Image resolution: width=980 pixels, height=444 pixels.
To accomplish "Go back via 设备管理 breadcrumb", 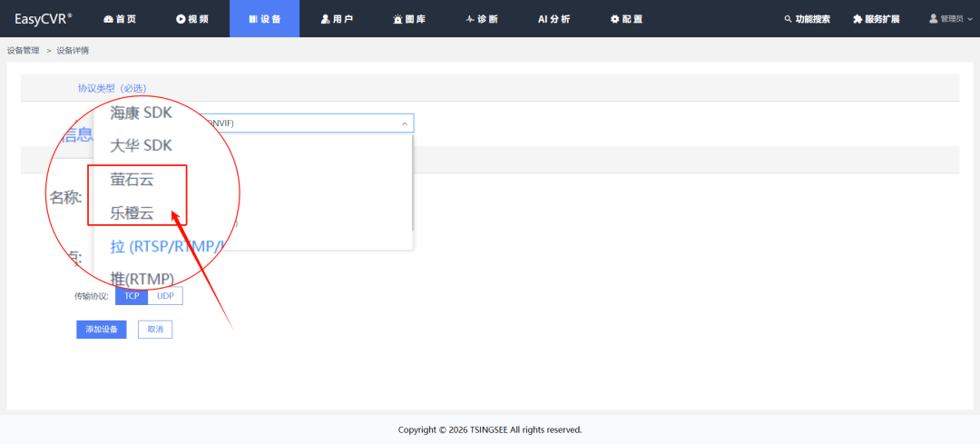I will 23,51.
